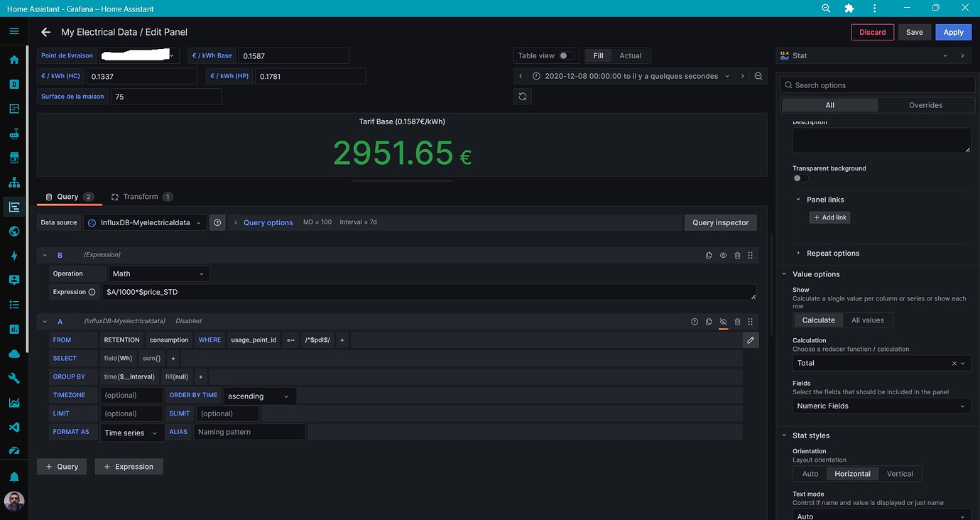Image resolution: width=980 pixels, height=520 pixels.
Task: Enable the Table view toggle
Action: click(x=565, y=55)
